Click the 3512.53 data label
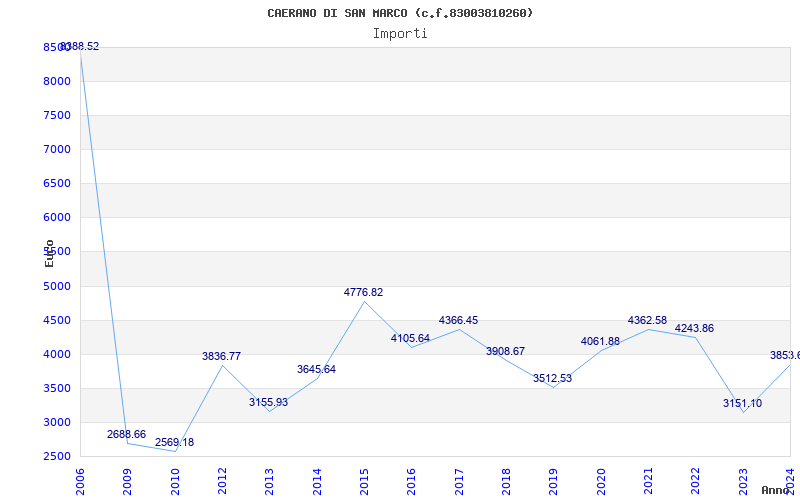The height and width of the screenshot is (500, 800). coord(553,379)
